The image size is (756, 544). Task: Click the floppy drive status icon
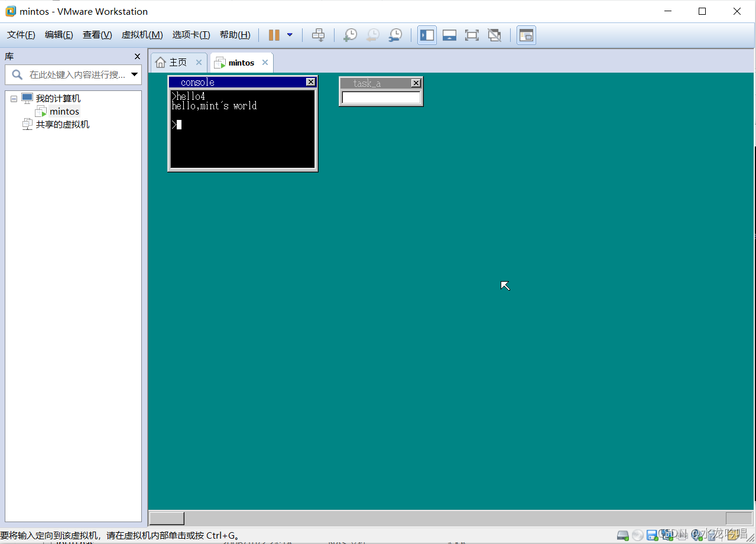coord(652,535)
